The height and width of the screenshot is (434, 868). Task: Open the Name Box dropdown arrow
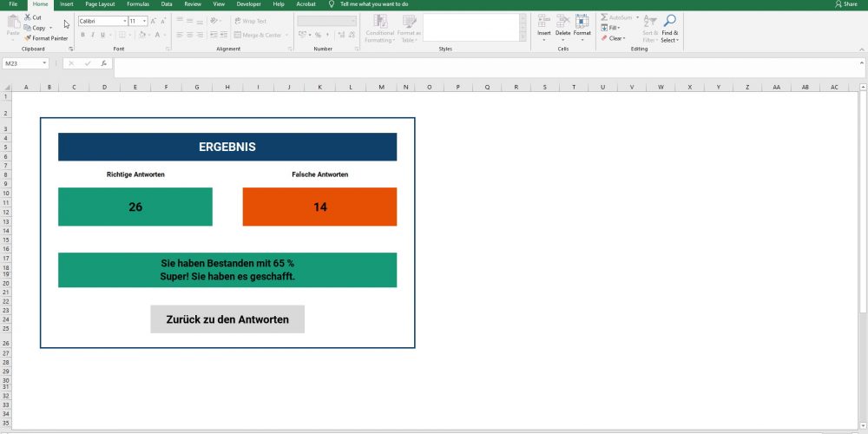(x=44, y=63)
